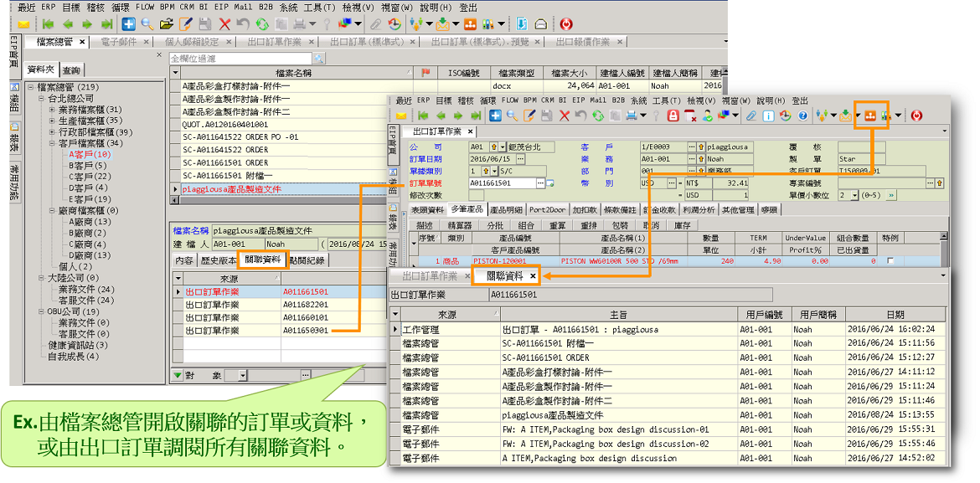Expand the 業務檔案櫃 (31) tree node
Screen dimensions: 980x483
coord(51,110)
